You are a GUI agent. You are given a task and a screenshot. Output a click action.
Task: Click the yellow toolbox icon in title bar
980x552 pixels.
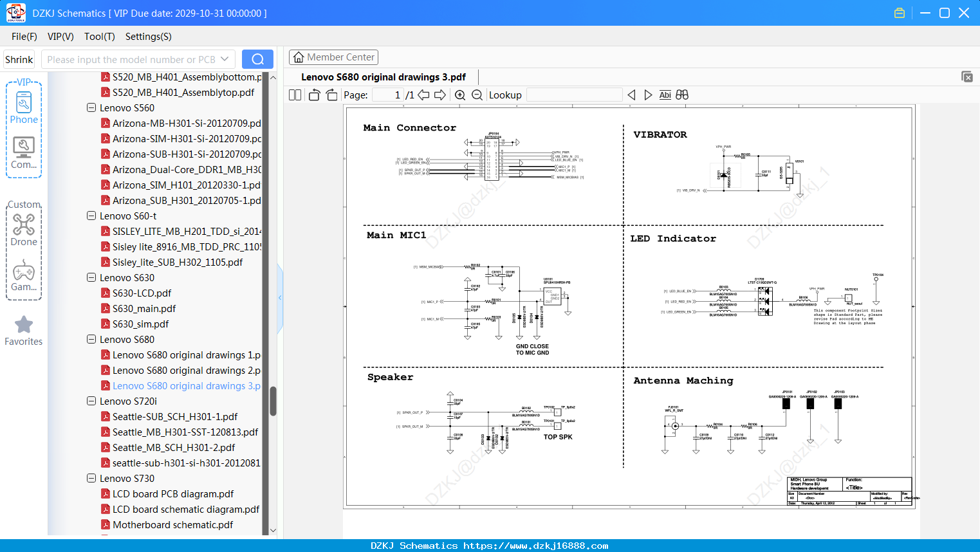[900, 13]
